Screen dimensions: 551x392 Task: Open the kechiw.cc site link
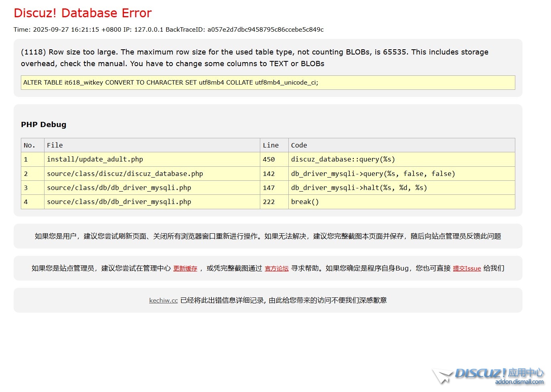[163, 301]
